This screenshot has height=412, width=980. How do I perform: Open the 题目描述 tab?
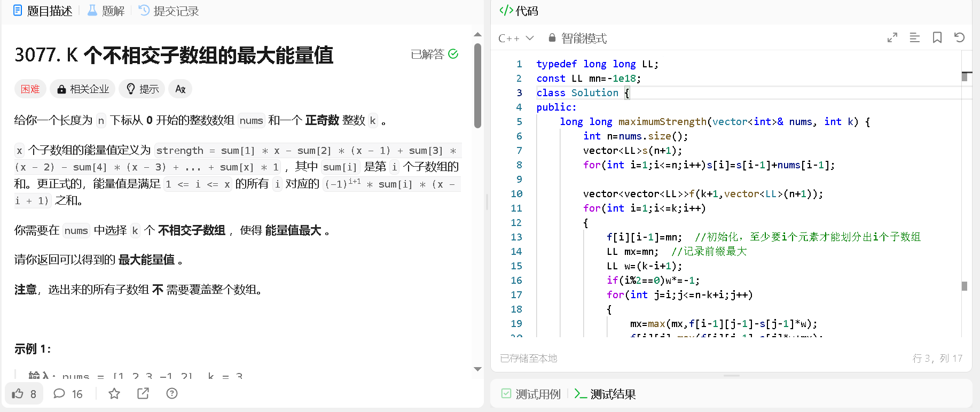[43, 11]
